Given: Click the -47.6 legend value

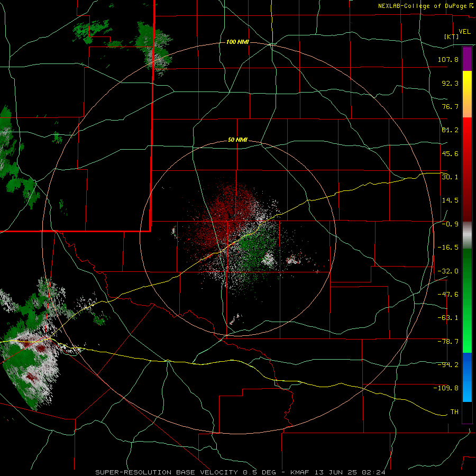Looking at the screenshot, I should tap(448, 295).
